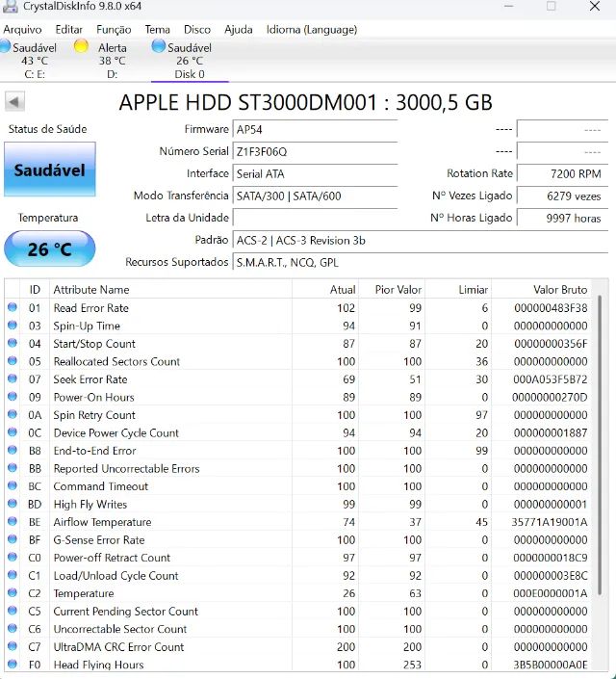Select the C: E: disk at 43 °C
616x679 pixels.
(30, 60)
